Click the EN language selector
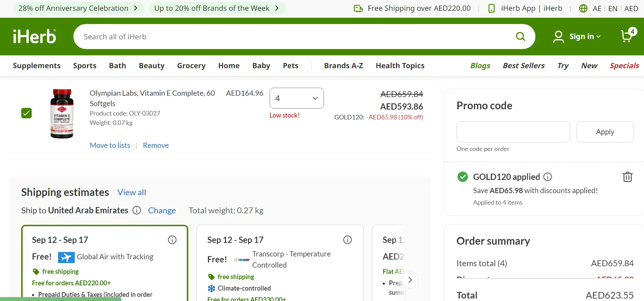 tap(613, 8)
